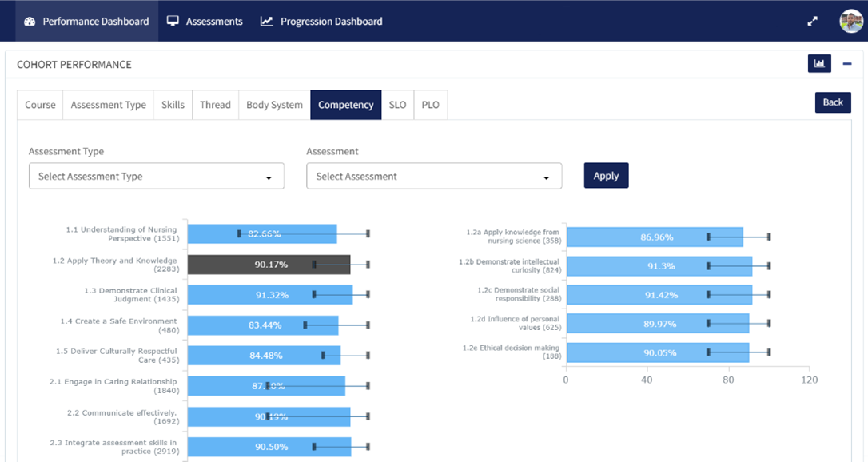Screen dimensions: 868x462
Task: Open the user profile avatar
Action: point(850,22)
